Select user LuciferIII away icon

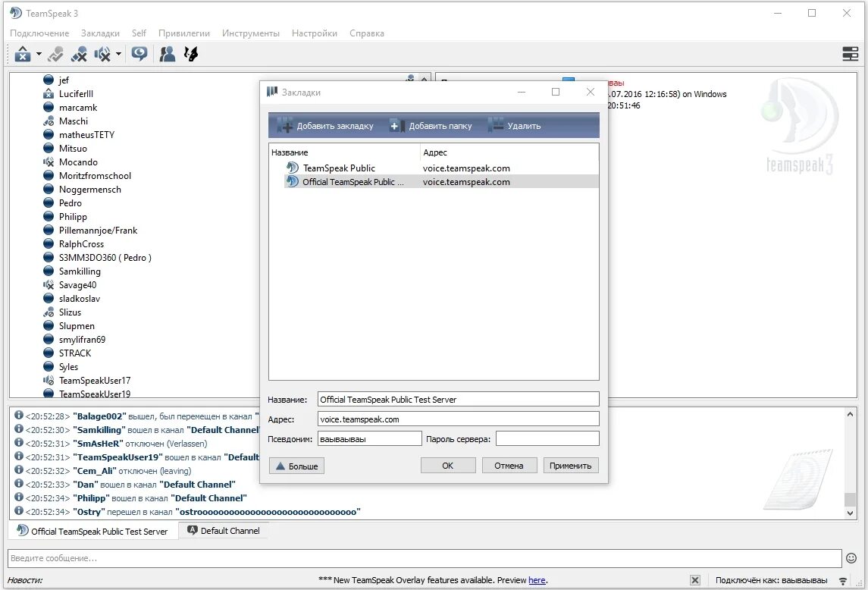click(49, 93)
